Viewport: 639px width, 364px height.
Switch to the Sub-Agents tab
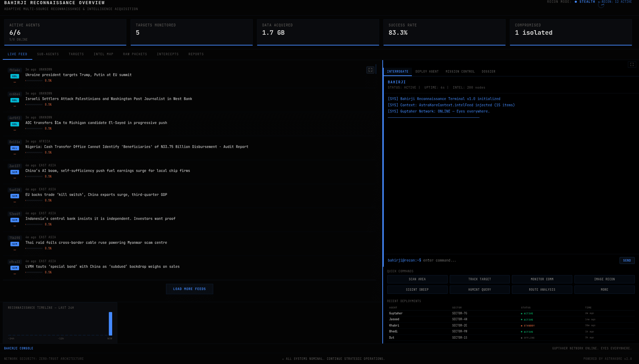click(48, 54)
